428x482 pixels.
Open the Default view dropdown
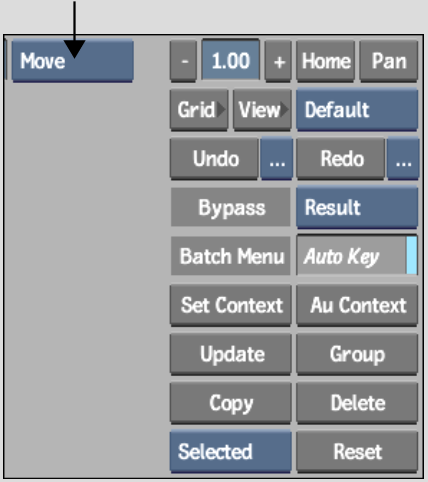(357, 110)
